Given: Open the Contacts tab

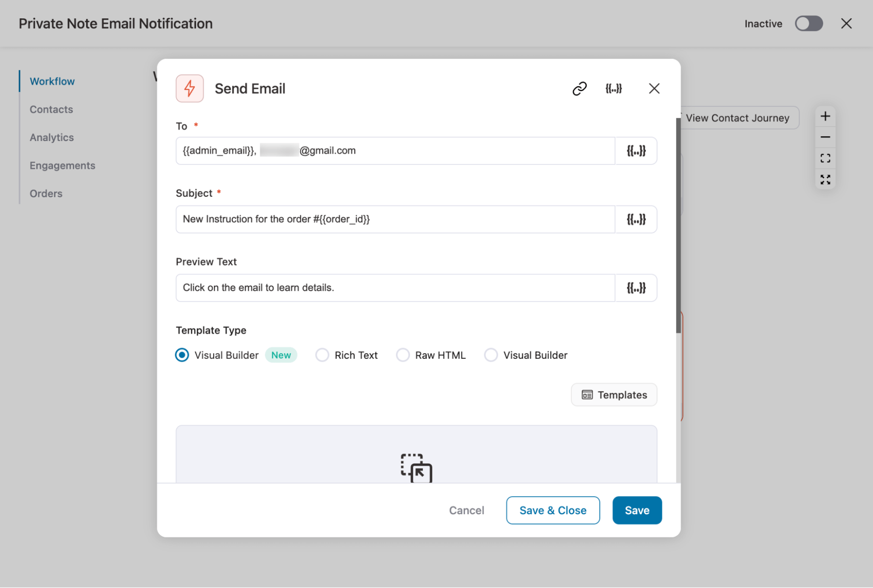Looking at the screenshot, I should click(x=51, y=109).
